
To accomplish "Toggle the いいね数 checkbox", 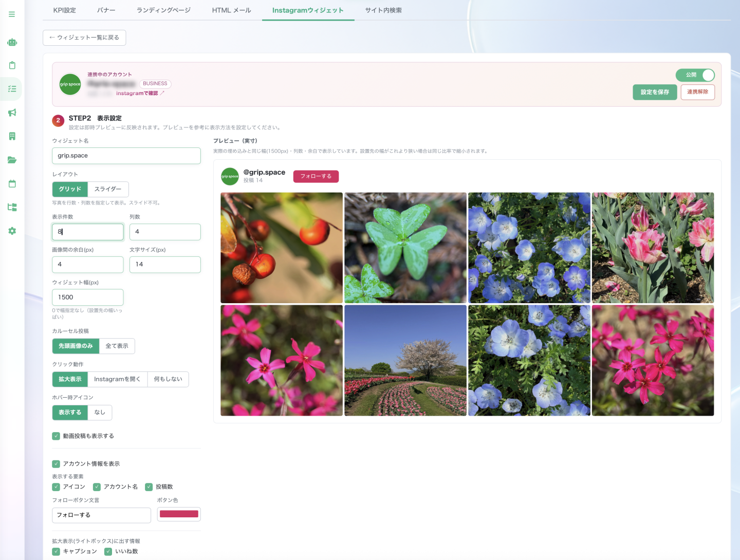I will [108, 552].
